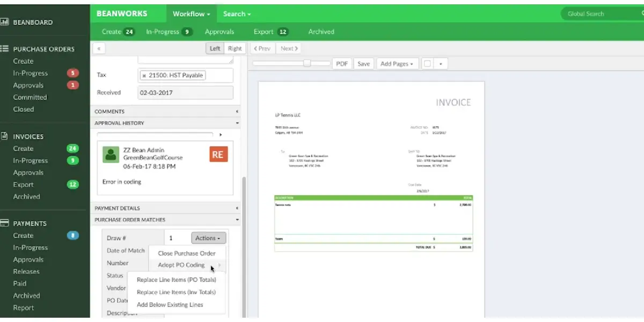
Task: Click the PDF button
Action: tap(341, 63)
